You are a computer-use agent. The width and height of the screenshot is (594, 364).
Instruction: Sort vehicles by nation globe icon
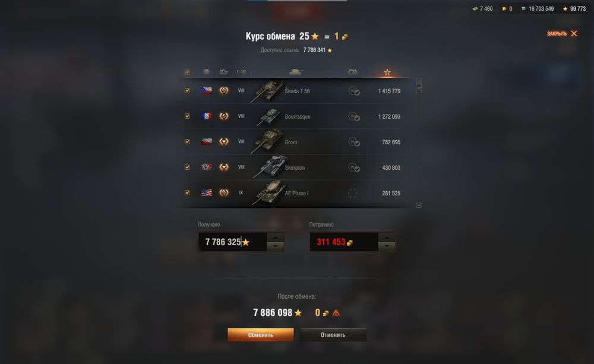coord(206,72)
